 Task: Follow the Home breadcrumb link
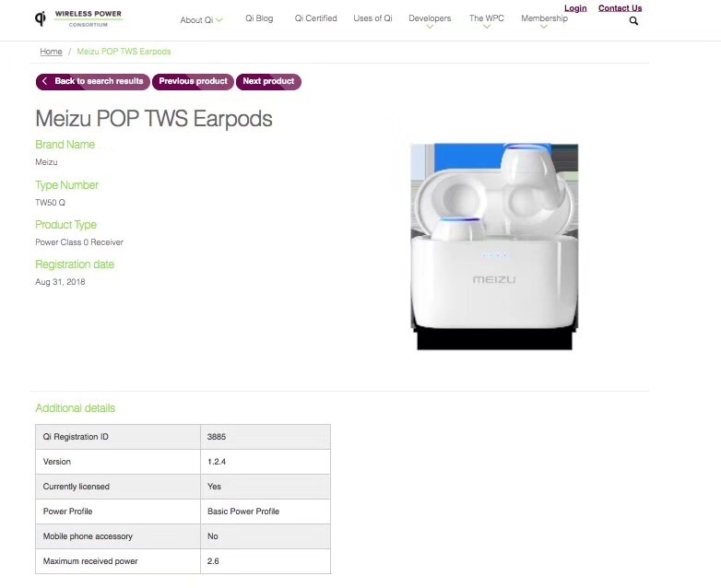51,52
